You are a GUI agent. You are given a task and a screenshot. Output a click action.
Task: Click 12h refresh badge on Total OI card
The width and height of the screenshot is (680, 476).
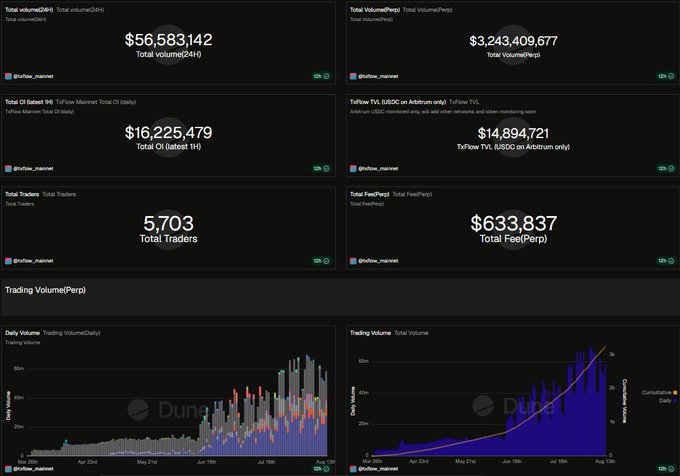point(321,169)
